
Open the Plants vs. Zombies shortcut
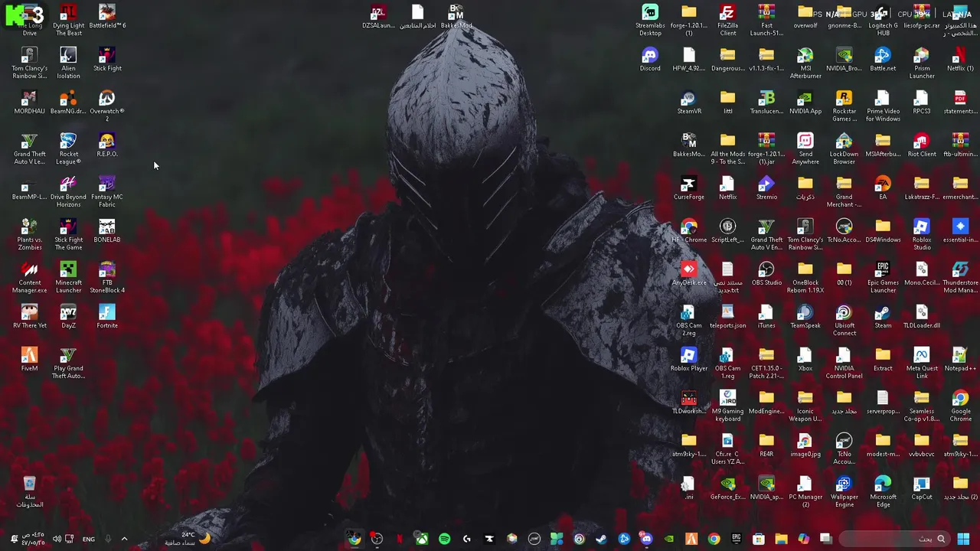coord(29,235)
